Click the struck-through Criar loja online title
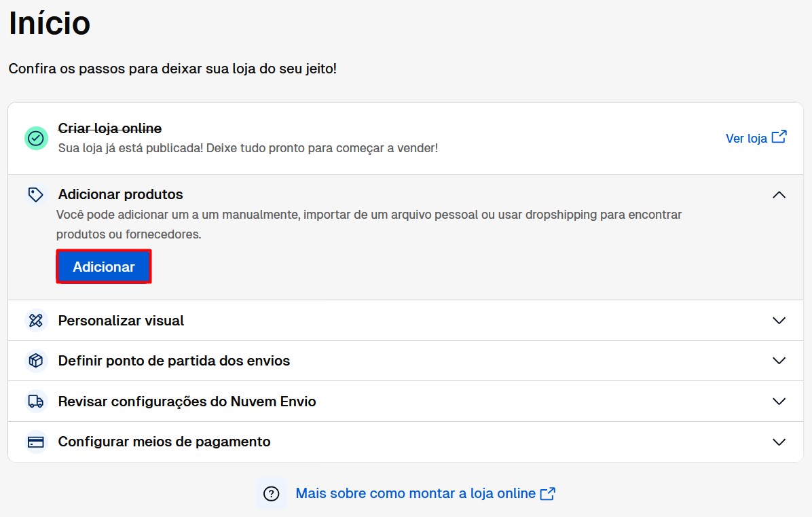Screen dimensions: 812x517 (x=110, y=128)
